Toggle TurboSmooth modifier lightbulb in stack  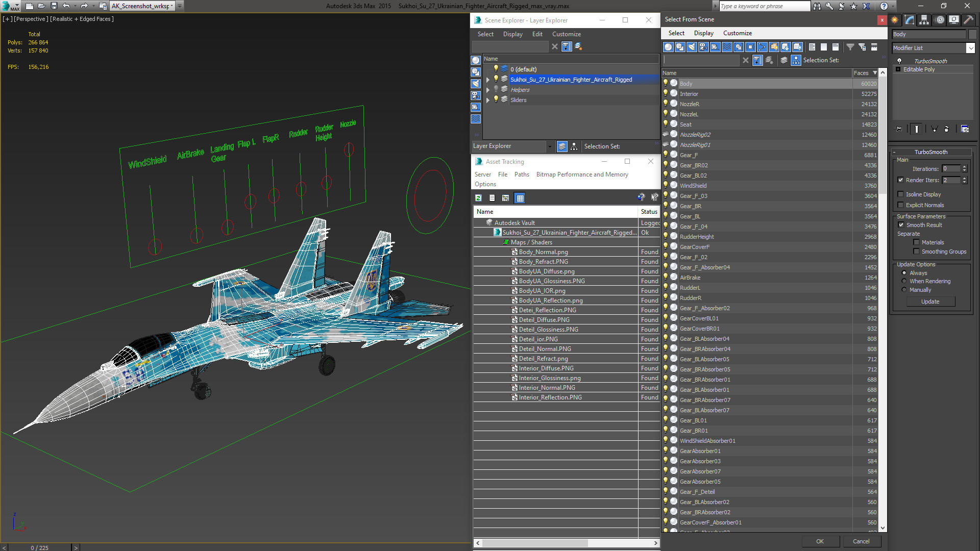point(899,61)
